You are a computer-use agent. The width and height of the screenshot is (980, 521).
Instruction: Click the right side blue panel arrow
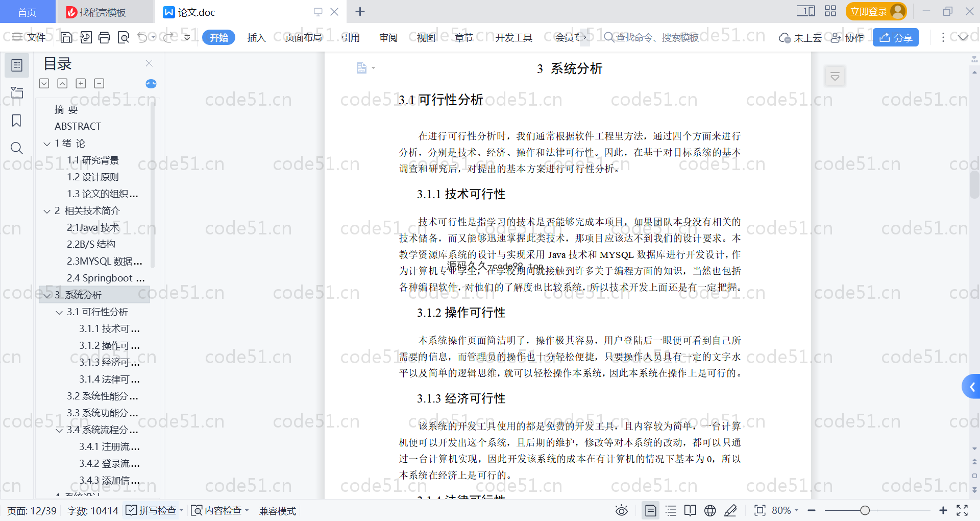pyautogui.click(x=971, y=387)
